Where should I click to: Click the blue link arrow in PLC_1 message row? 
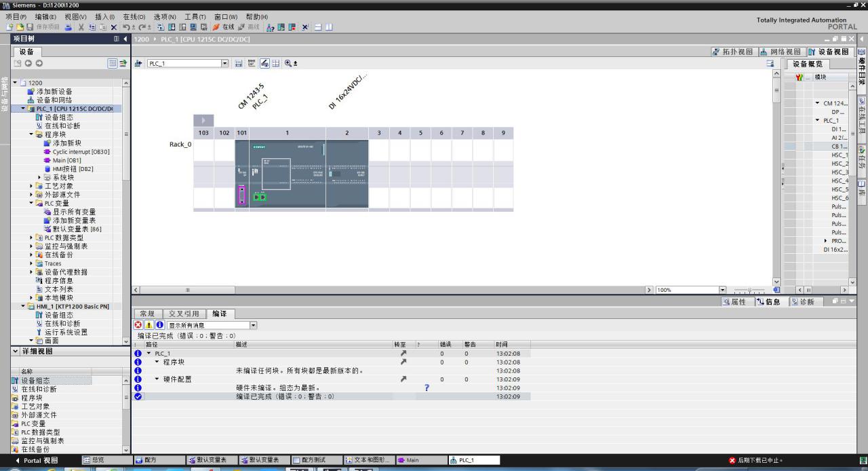[x=403, y=354]
